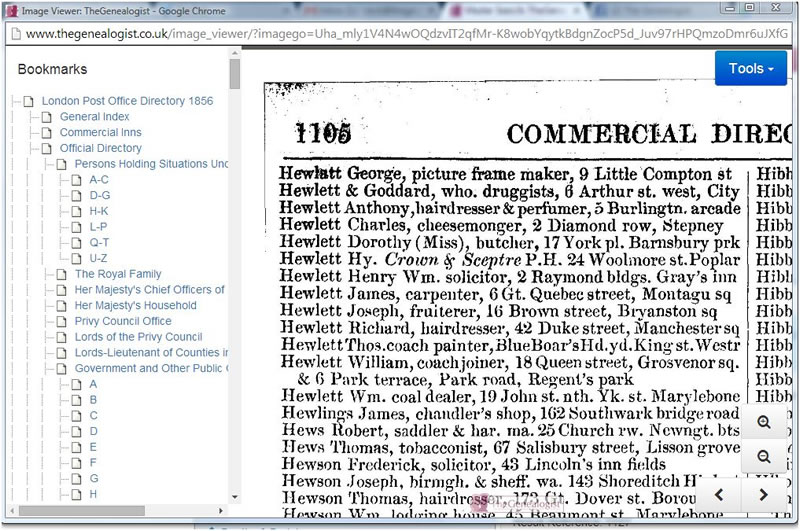800x531 pixels.
Task: Click bookmarks horizontal scroll right arrow
Action: click(220, 510)
